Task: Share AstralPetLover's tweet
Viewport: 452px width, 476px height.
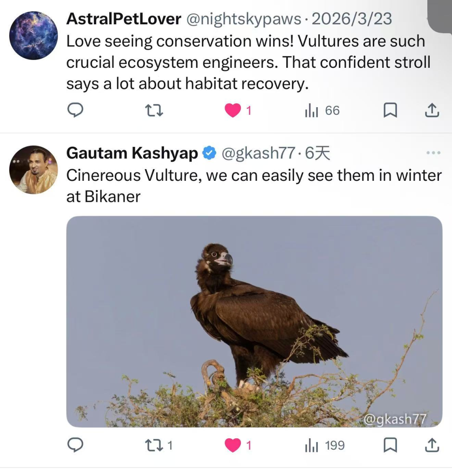Action: point(432,111)
